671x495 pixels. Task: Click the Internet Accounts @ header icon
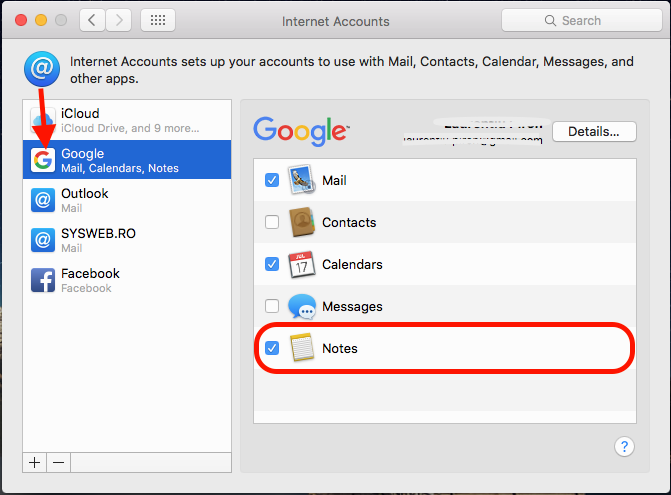42,69
